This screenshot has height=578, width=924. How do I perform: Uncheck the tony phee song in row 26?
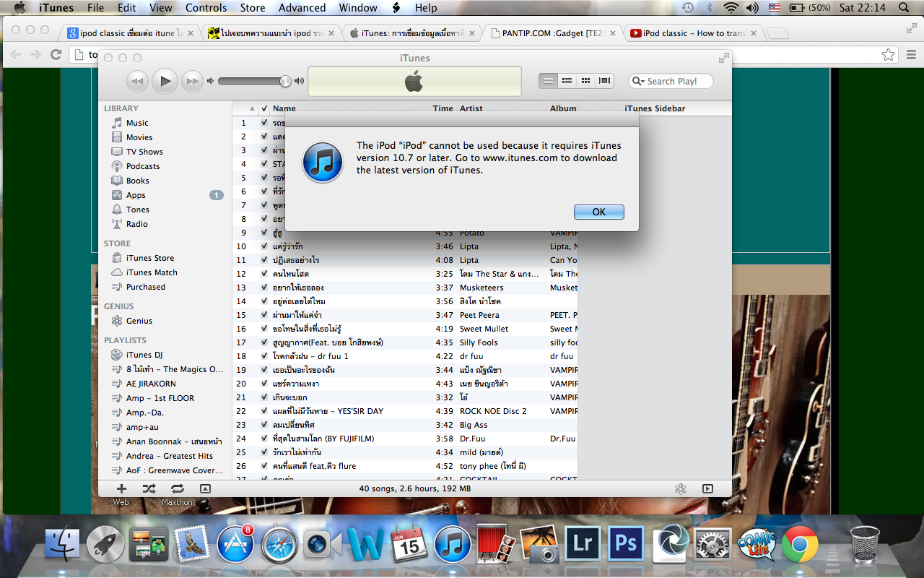click(x=264, y=466)
